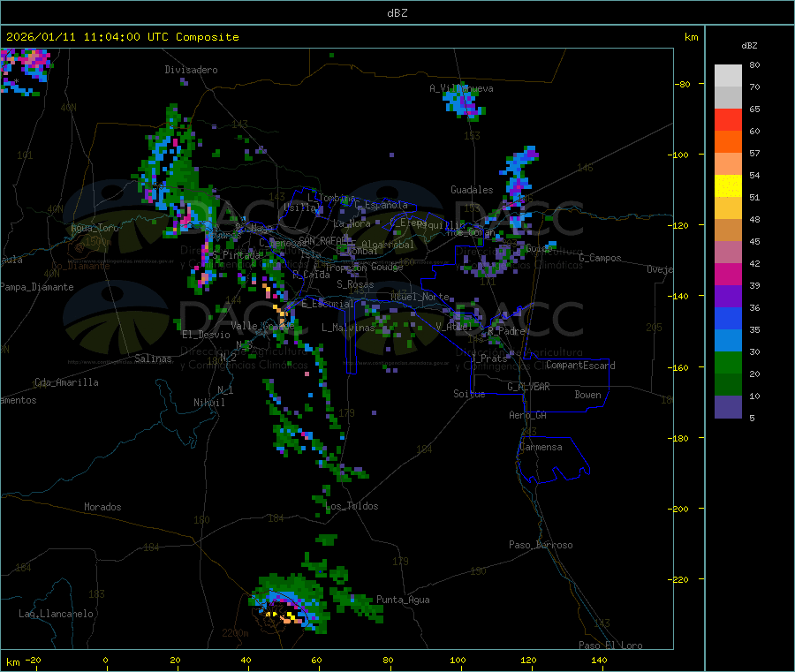Viewport: 795px width, 672px height.
Task: Click the La_Nora label
Action: click(352, 223)
